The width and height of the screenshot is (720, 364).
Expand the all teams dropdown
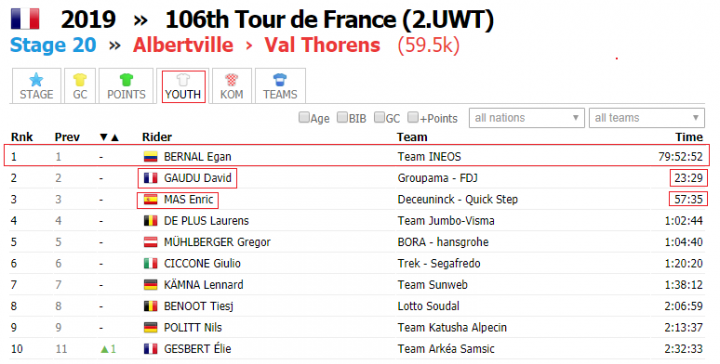coord(647,118)
